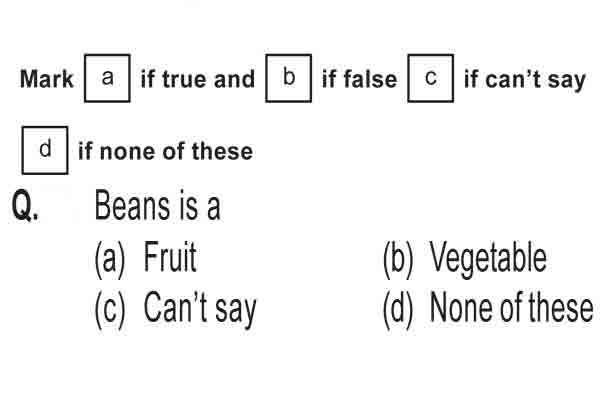Click the 'Q.' question marker

coord(25,206)
